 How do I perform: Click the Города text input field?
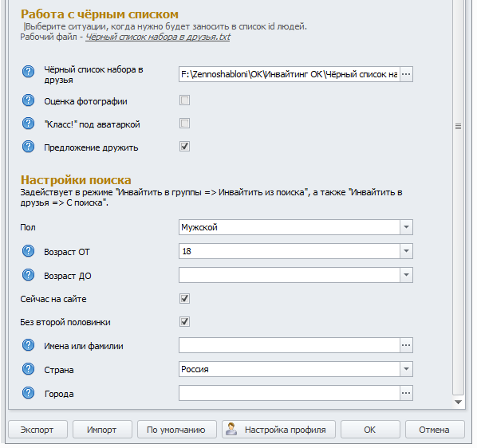point(289,393)
